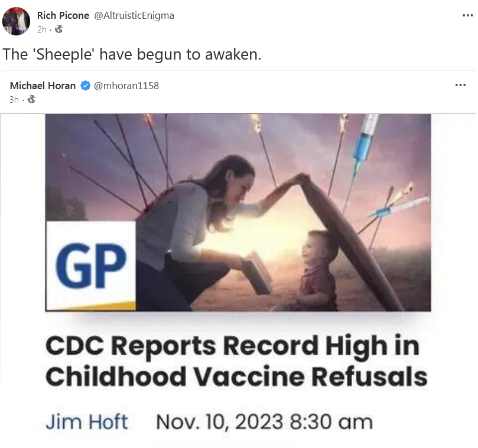
Task: Open Michael Horan's quoted post options
Action: click(460, 85)
